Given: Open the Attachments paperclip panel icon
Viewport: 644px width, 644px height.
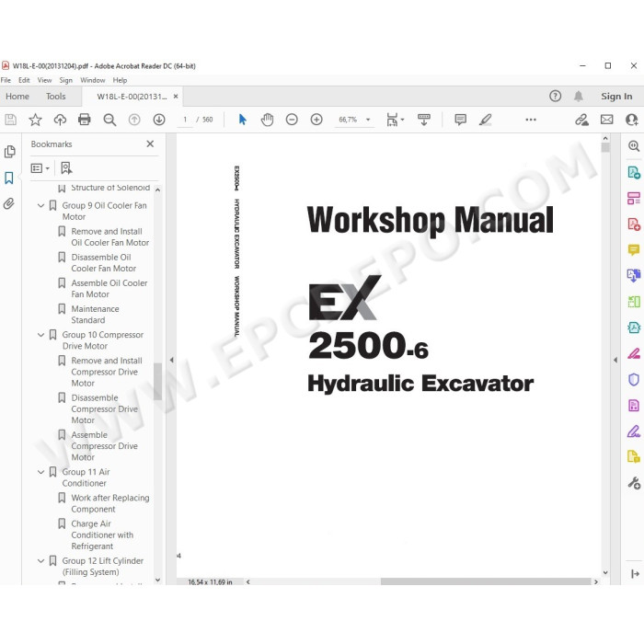Looking at the screenshot, I should [9, 203].
